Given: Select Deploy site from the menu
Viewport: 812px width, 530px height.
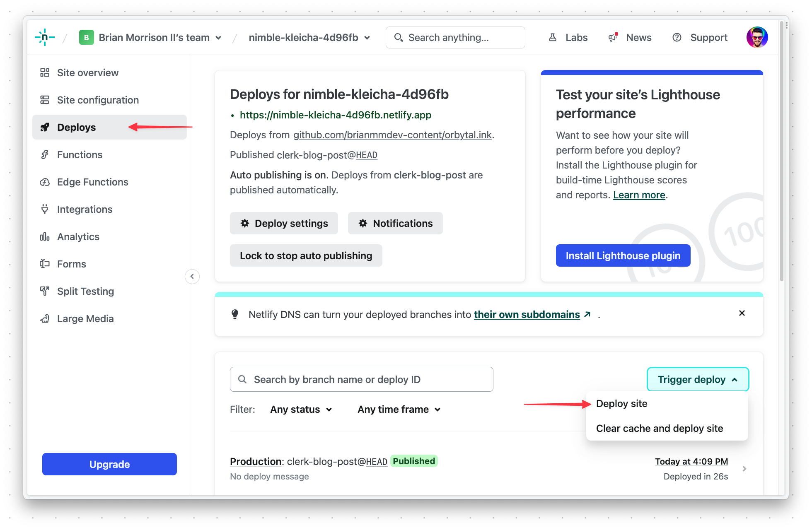Looking at the screenshot, I should (621, 403).
